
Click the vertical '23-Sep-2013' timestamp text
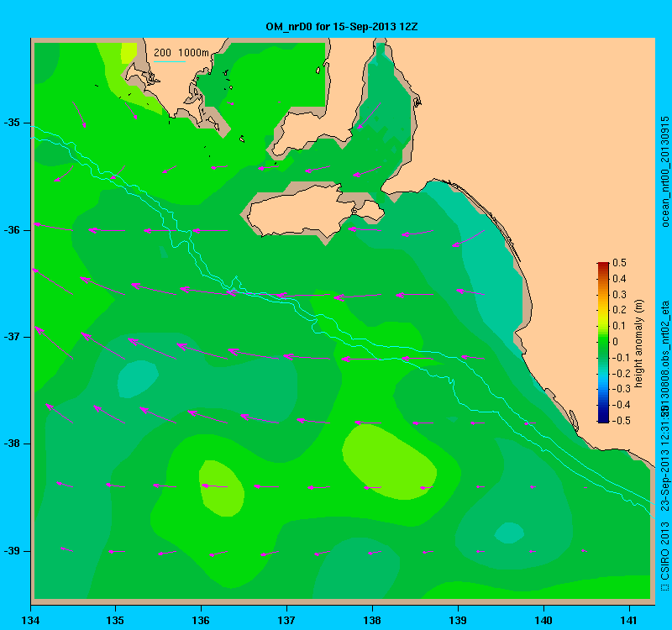pyautogui.click(x=665, y=479)
